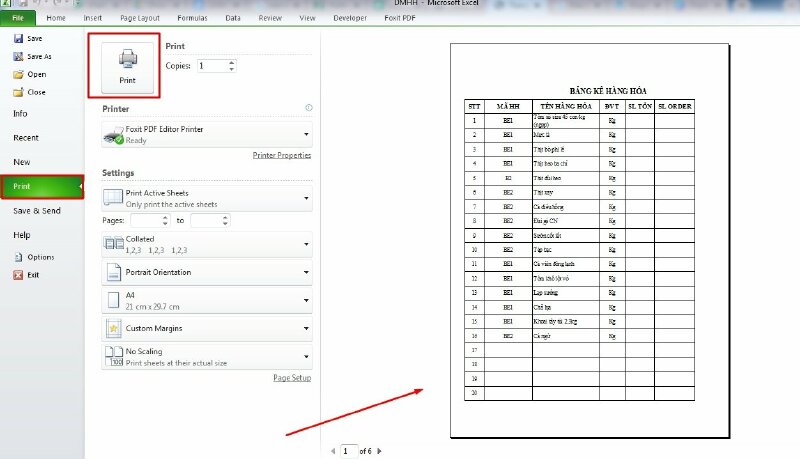The width and height of the screenshot is (800, 459).
Task: Click the Save icon in the File menu
Action: click(18, 38)
